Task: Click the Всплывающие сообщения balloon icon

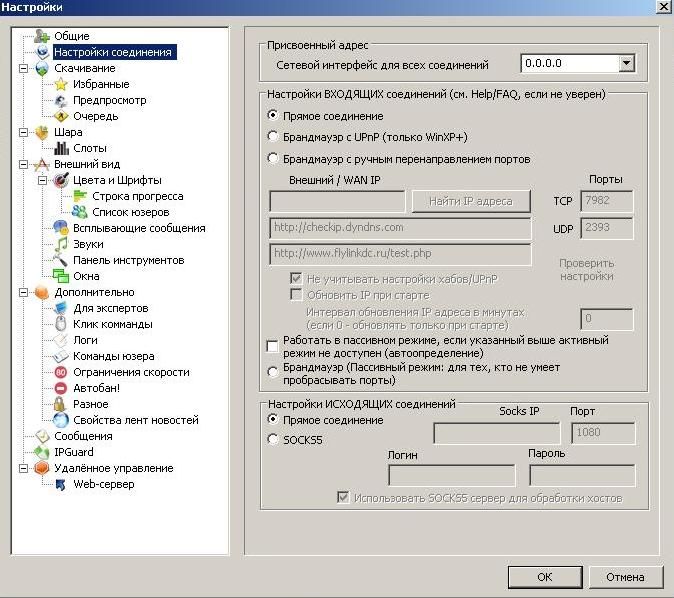Action: pyautogui.click(x=61, y=228)
